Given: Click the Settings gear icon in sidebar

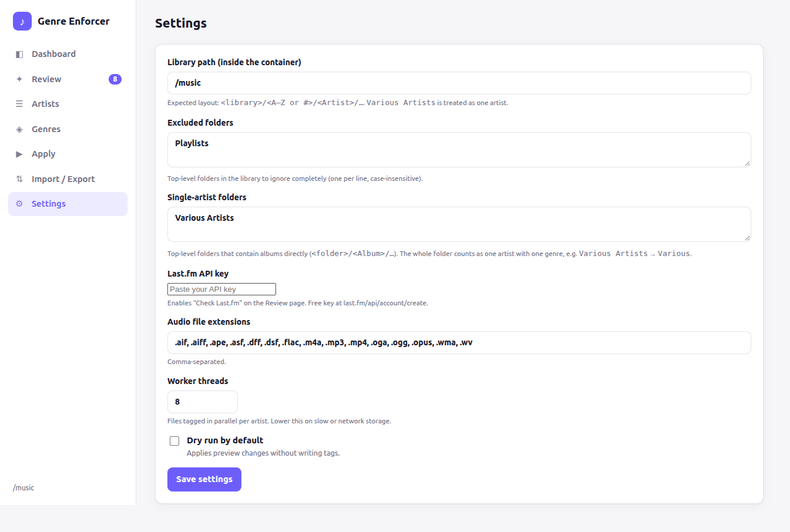Looking at the screenshot, I should coord(19,204).
